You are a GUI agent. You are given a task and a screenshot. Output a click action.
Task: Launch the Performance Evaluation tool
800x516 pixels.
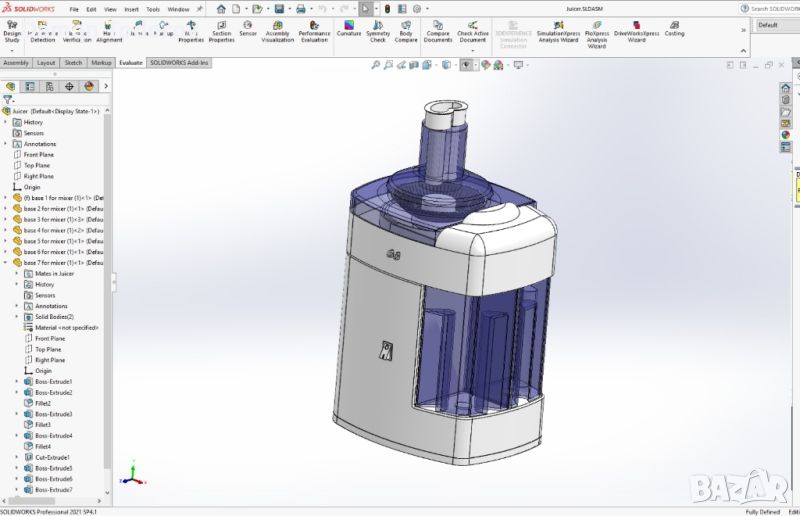coord(315,31)
